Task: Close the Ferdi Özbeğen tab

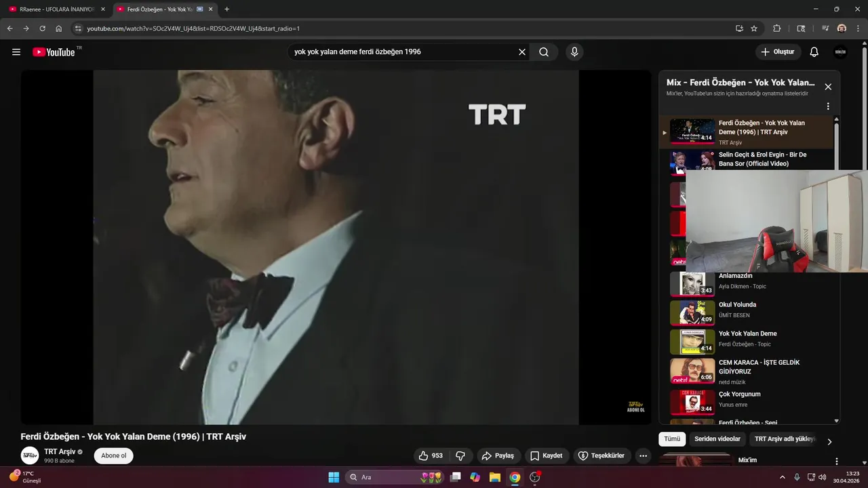Action: click(x=212, y=9)
